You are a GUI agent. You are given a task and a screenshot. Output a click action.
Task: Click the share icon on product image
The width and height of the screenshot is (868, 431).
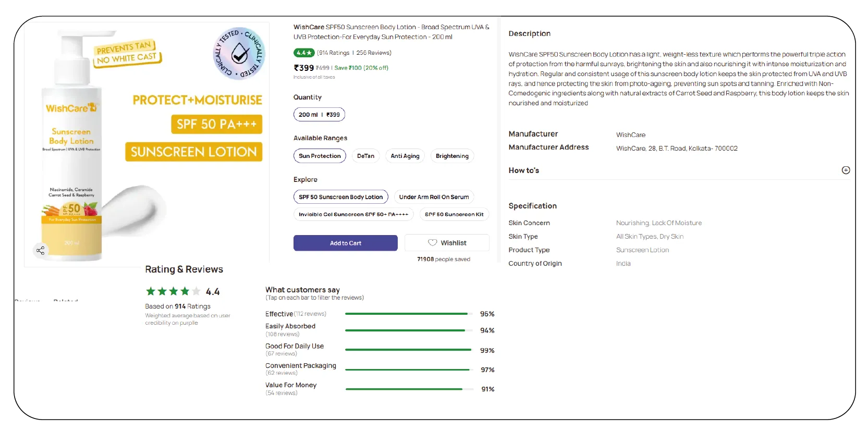click(40, 251)
